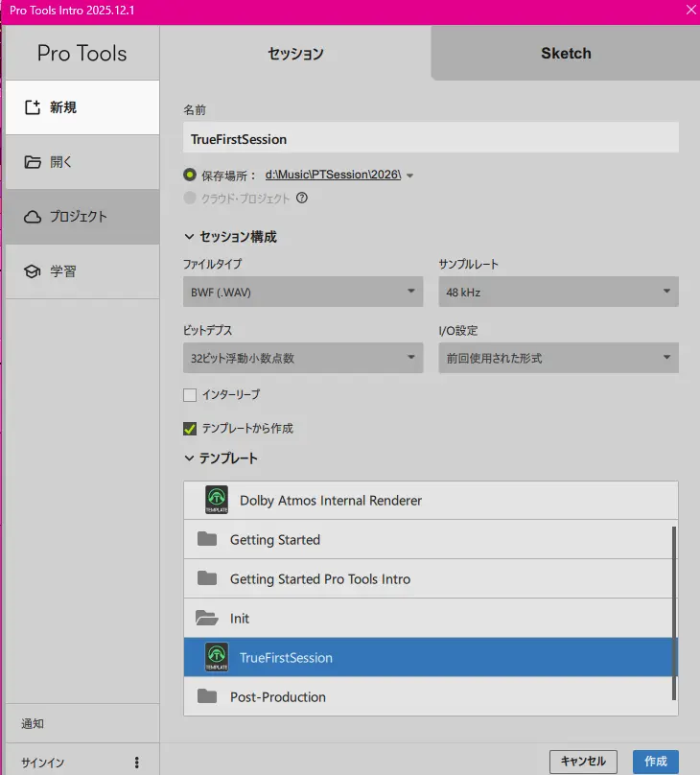Click the three-dot menu beside サインイン
Screen dimensions: 700x775
pos(137,763)
